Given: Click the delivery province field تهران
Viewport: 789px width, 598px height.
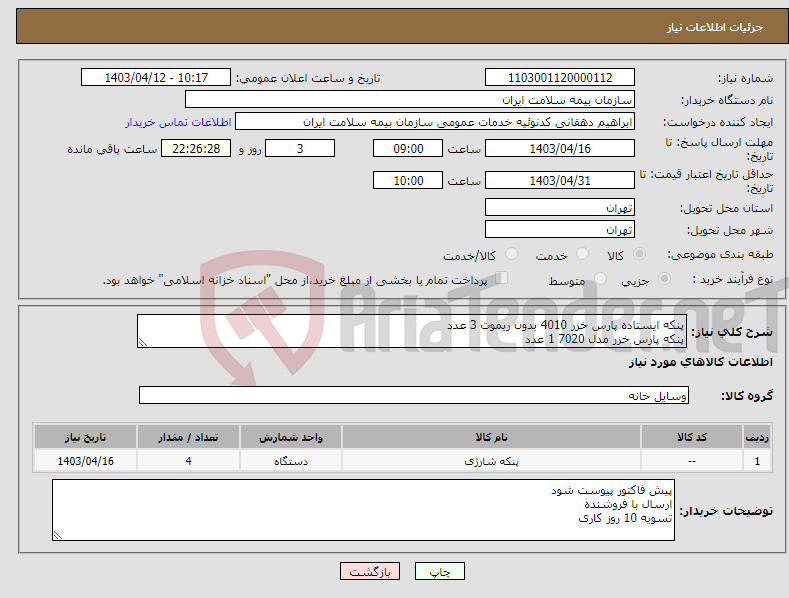Looking at the screenshot, I should click(560, 207).
